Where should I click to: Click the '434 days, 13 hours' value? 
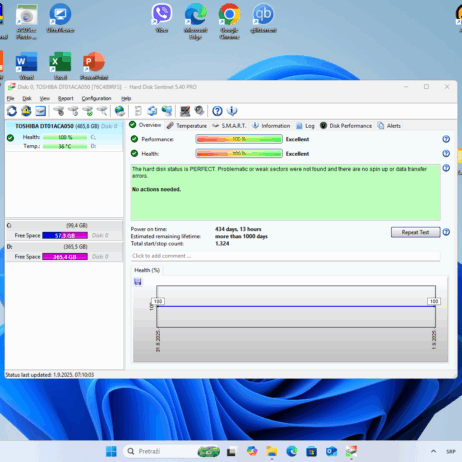[238, 229]
